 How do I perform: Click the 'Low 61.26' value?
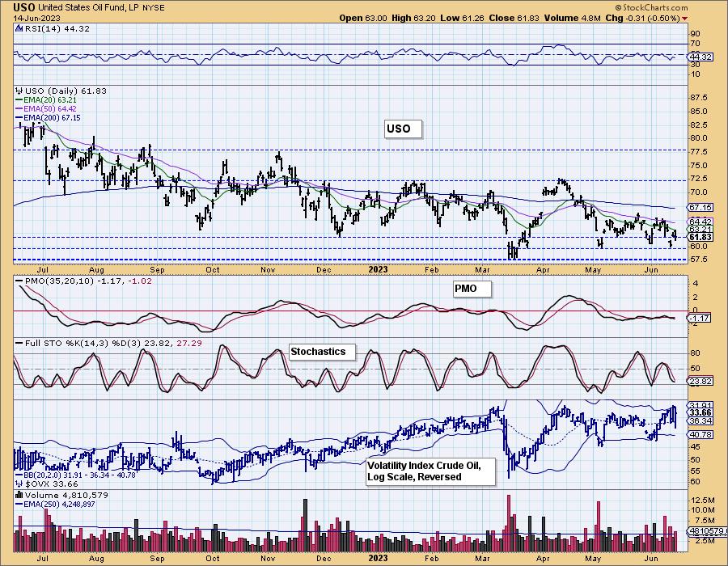[462, 18]
